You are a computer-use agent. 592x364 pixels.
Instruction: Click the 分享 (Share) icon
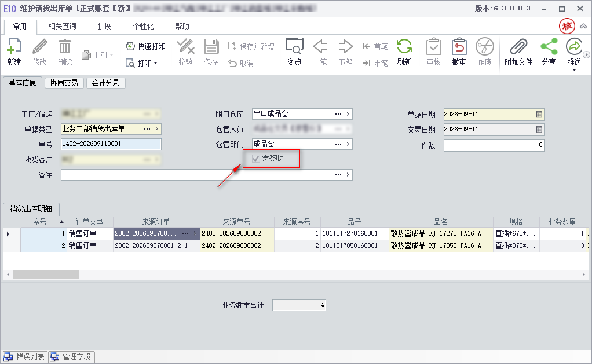point(549,47)
